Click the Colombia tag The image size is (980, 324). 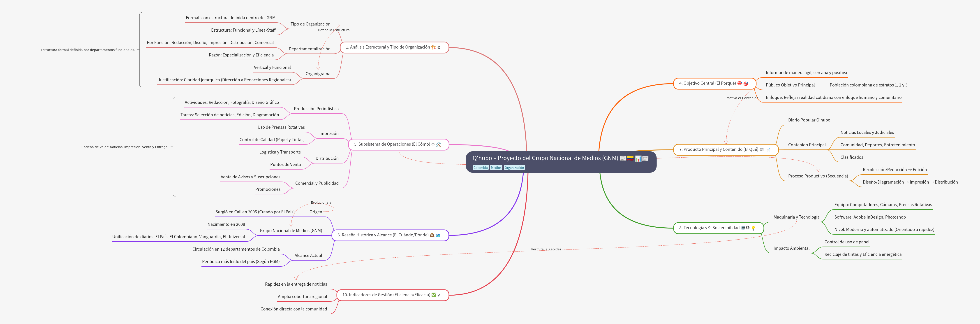pos(480,168)
